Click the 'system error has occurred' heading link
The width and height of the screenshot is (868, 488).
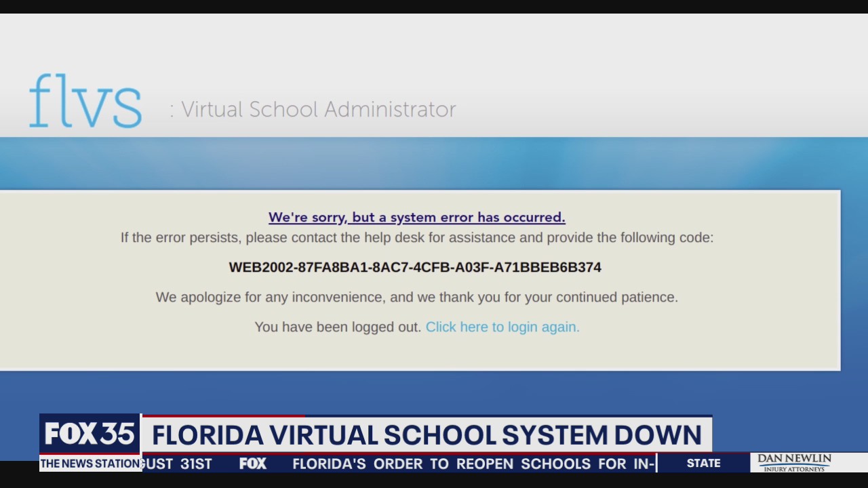coord(416,217)
